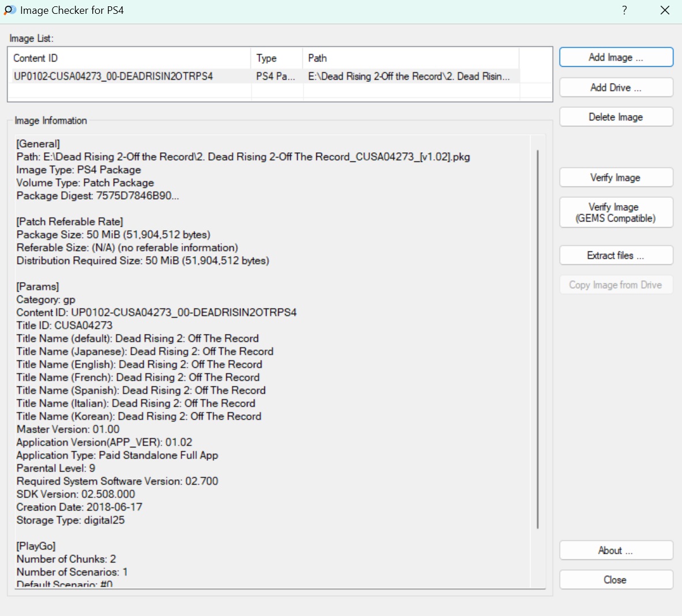Click the Copy Image from Drive button

(x=616, y=285)
